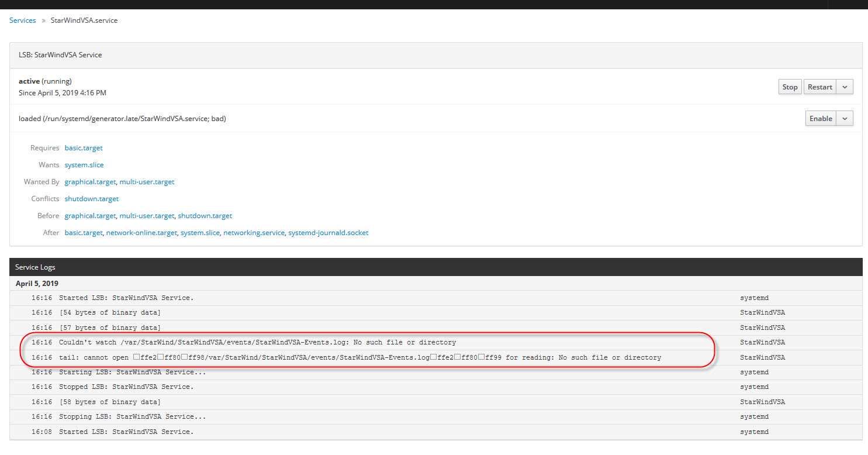
Task: Open graphical.target in the Before row
Action: (90, 216)
